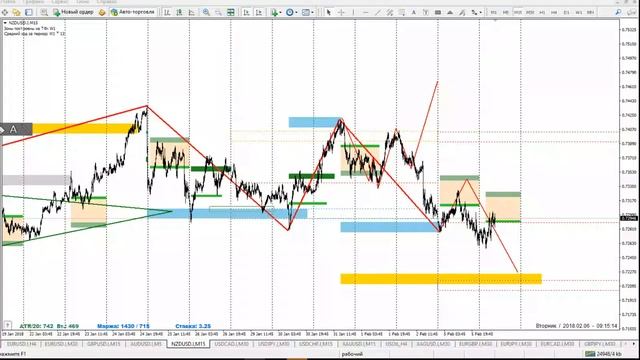This screenshot has height=360, width=640.
Task: Switch chart to bar chart type
Action: pyautogui.click(x=167, y=12)
